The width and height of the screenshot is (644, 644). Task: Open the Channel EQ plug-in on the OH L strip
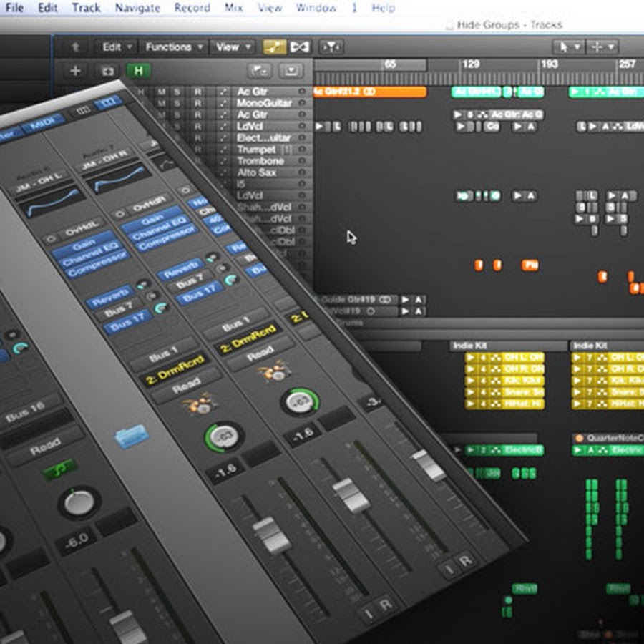click(x=91, y=255)
